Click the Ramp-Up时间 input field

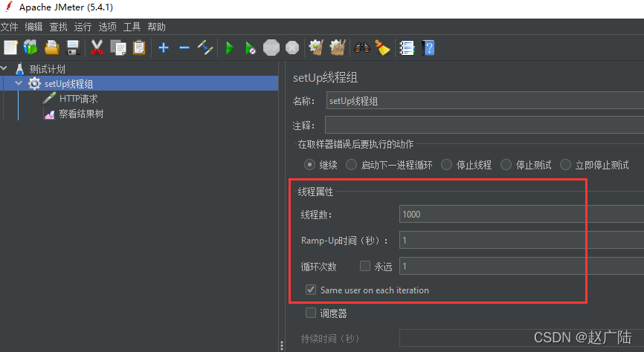pyautogui.click(x=521, y=240)
